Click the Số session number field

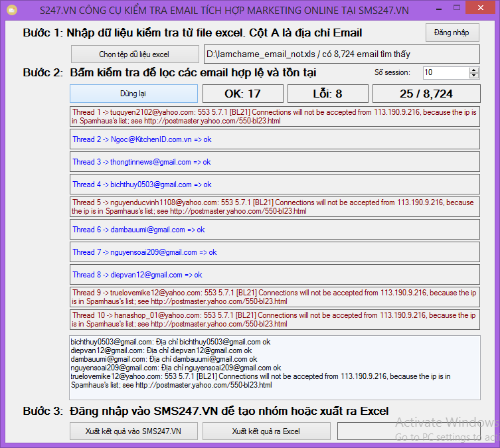click(x=446, y=72)
